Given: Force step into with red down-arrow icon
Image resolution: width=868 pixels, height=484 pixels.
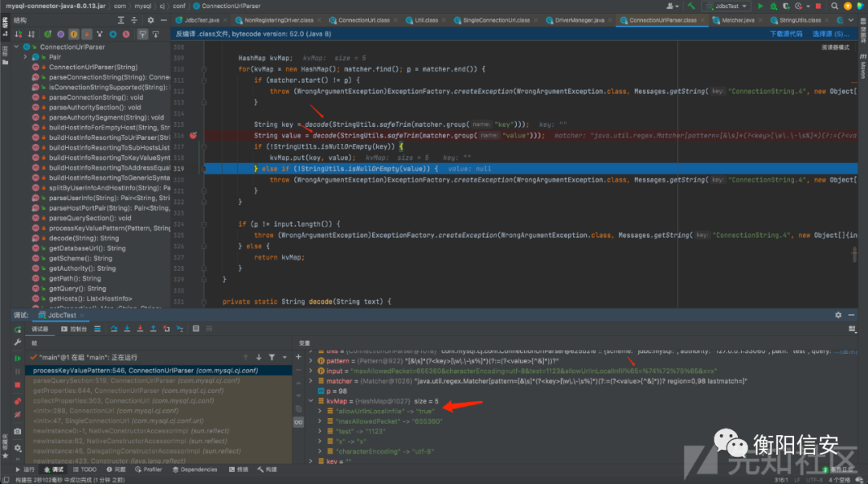Looking at the screenshot, I should click(140, 329).
